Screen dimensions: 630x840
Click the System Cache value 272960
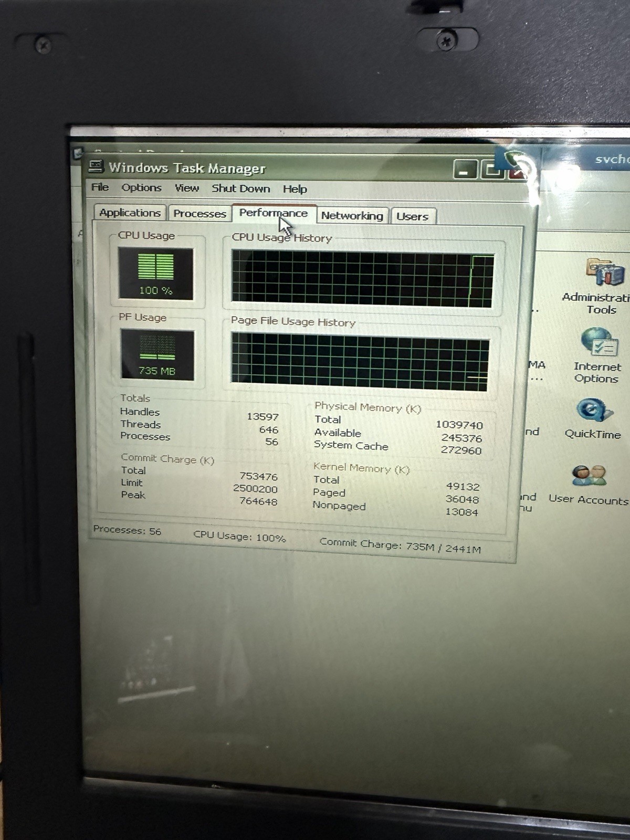tap(461, 450)
